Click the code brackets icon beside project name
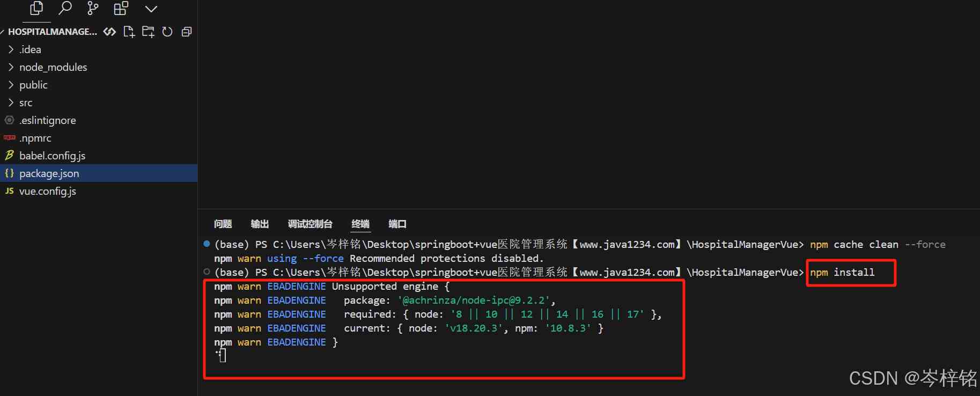980x396 pixels. pyautogui.click(x=109, y=32)
